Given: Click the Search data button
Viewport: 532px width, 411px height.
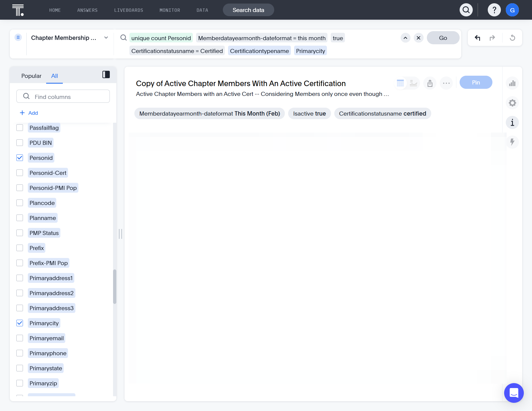Looking at the screenshot, I should click(248, 10).
